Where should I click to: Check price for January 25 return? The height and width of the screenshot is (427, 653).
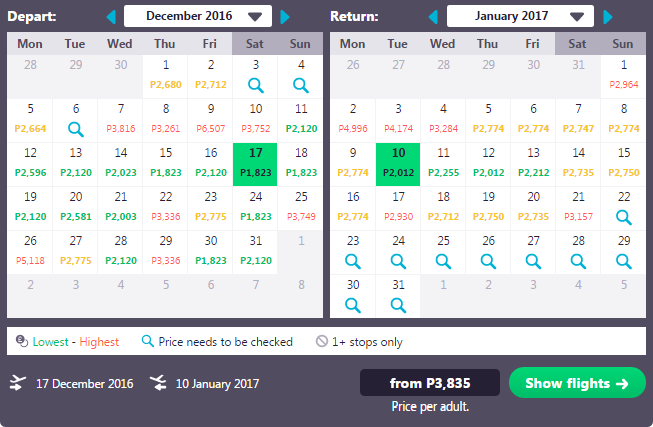point(443,262)
